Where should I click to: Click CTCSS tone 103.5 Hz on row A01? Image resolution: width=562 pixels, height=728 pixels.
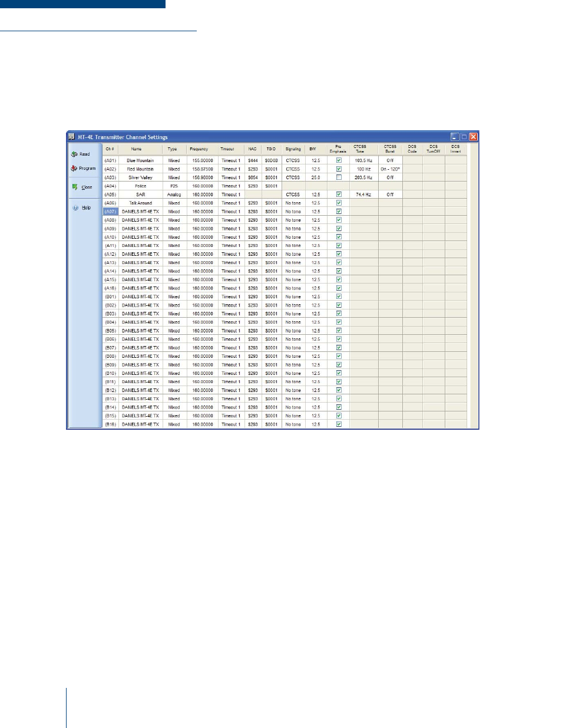pyautogui.click(x=363, y=160)
